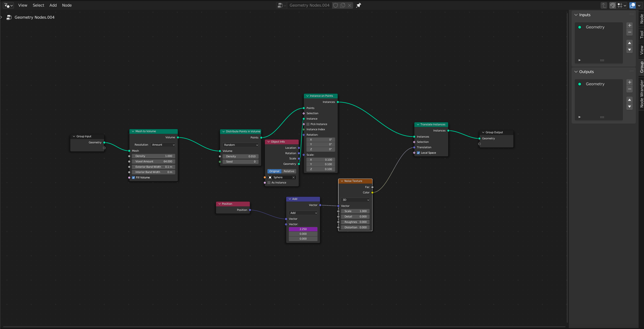The height and width of the screenshot is (329, 644).
Task: Disable Local Space on Translate Instances
Action: [x=418, y=153]
